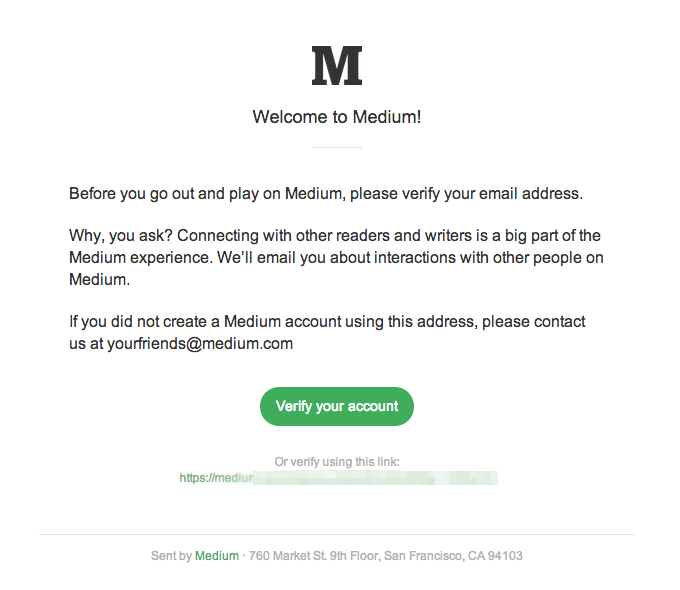Click the yourfriends@medium.com email address

click(x=200, y=344)
